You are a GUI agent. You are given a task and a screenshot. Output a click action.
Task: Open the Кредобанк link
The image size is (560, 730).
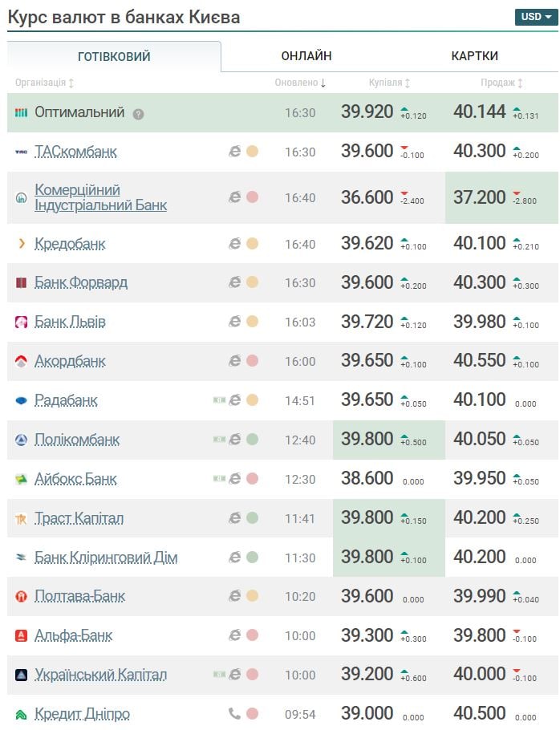70,244
